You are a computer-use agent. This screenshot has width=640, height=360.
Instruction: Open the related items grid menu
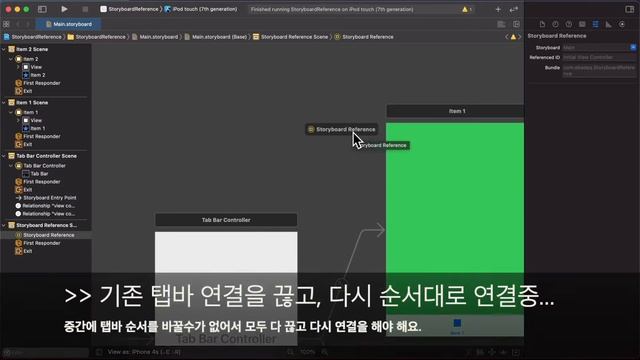click(6, 24)
